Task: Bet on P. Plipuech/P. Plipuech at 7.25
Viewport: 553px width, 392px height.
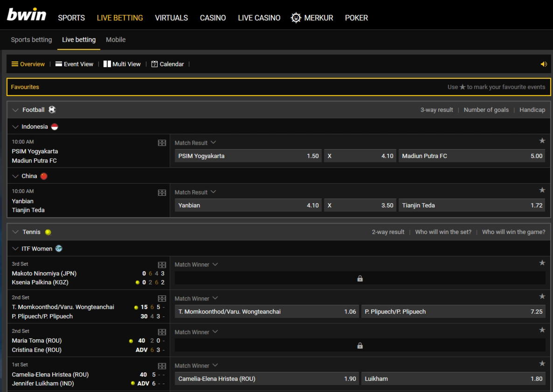Action: coord(453,312)
